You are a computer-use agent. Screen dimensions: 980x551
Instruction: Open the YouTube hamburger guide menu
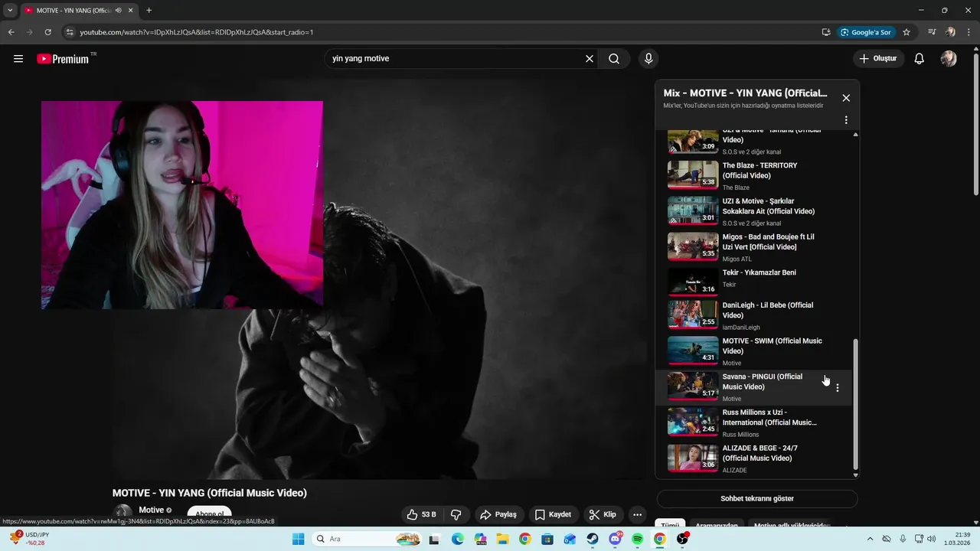18,59
